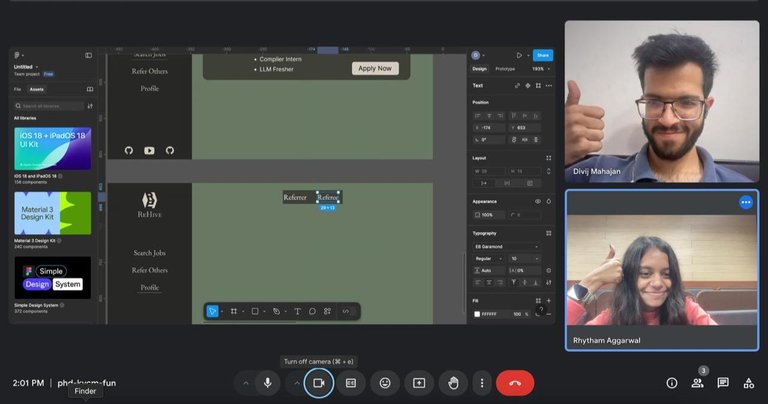Expand audio settings chevron beside microphone
Image resolution: width=768 pixels, height=404 pixels.
(x=246, y=383)
